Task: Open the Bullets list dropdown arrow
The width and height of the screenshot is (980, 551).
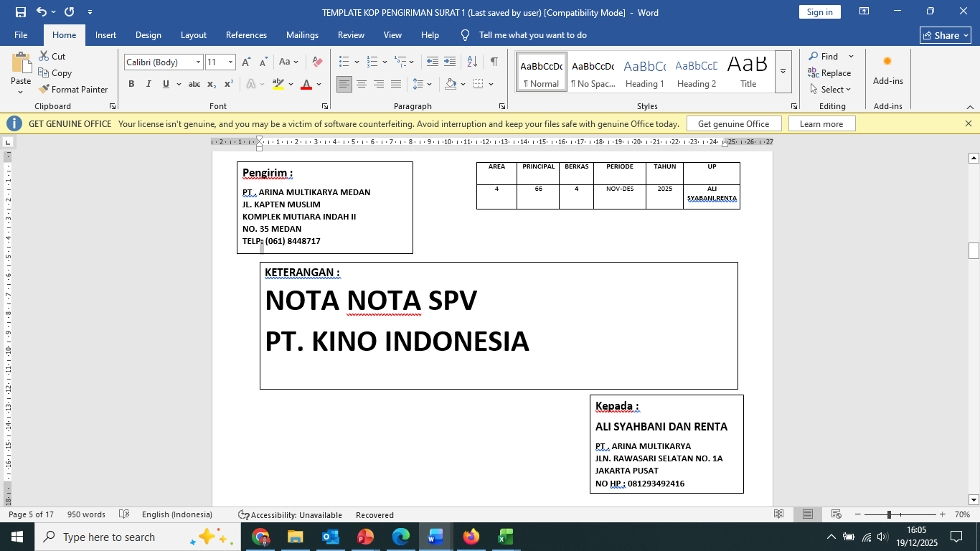Action: point(357,62)
